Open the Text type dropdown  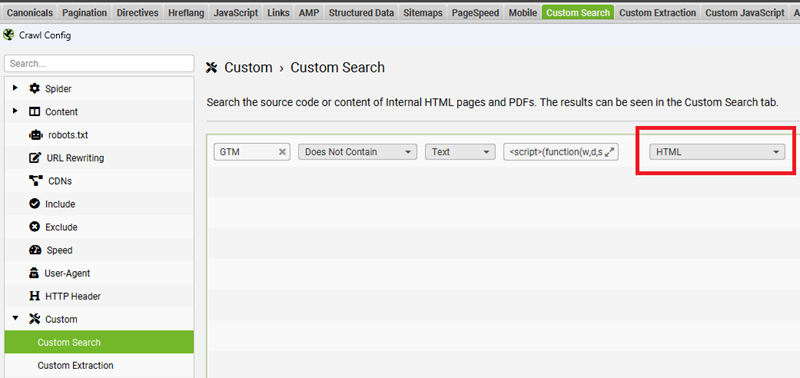click(x=460, y=152)
